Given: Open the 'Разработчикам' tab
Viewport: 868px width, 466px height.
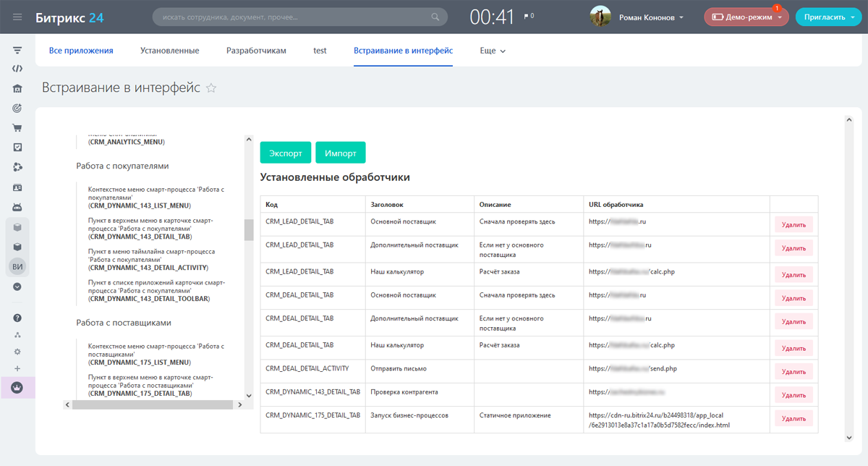Looking at the screenshot, I should click(x=256, y=51).
